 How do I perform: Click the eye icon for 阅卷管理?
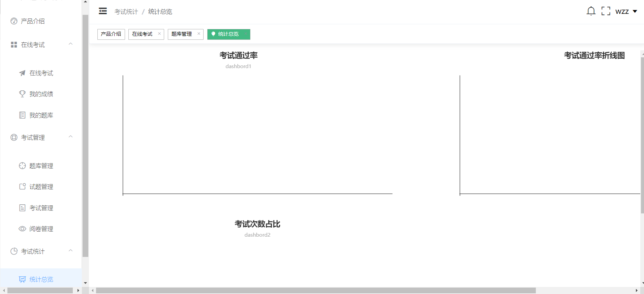(22, 229)
